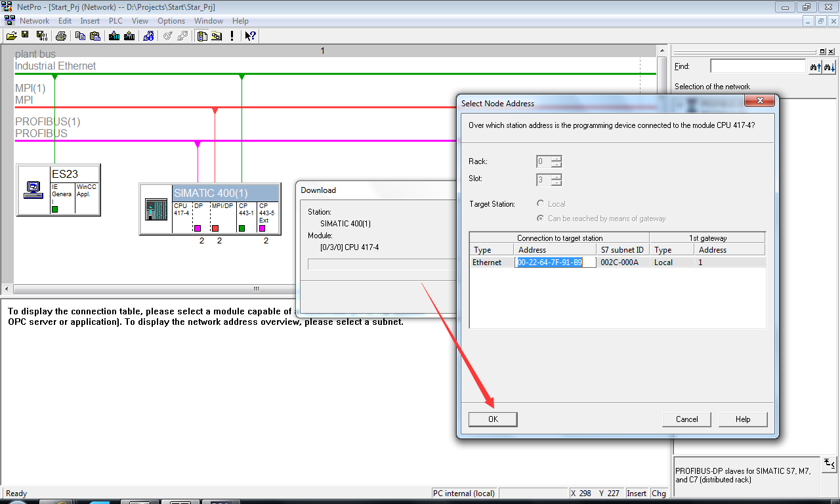This screenshot has height=504, width=840.
Task: Click the second greyed-out connection toolbar icon
Action: [183, 35]
